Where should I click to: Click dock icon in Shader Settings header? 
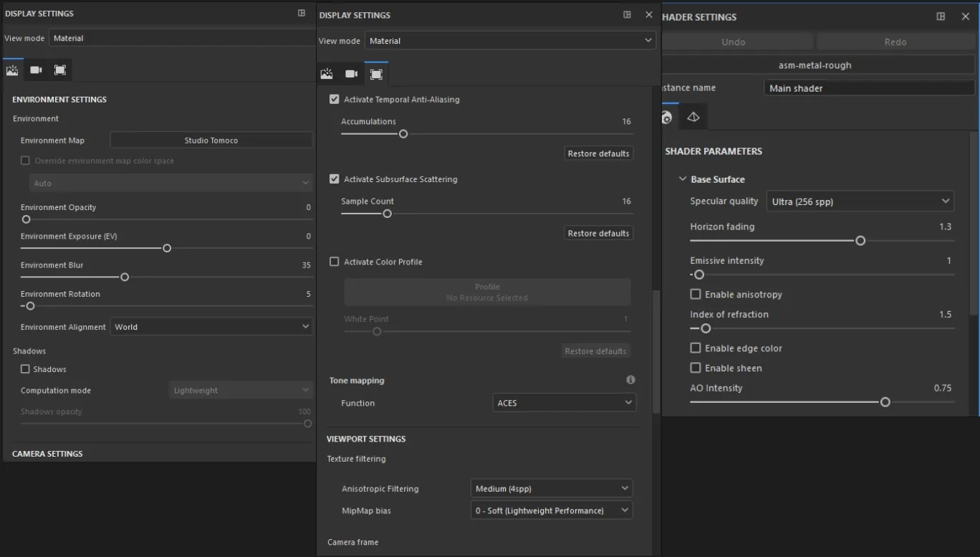pos(941,16)
